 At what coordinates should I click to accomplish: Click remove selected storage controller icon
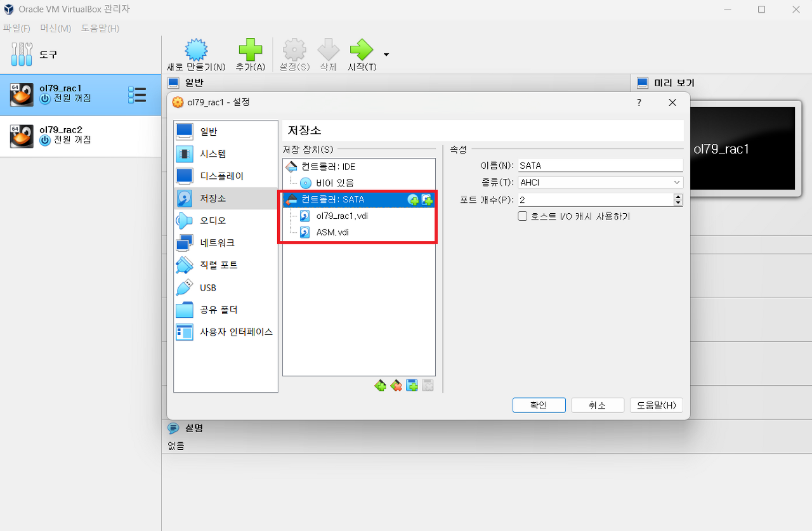pos(396,385)
